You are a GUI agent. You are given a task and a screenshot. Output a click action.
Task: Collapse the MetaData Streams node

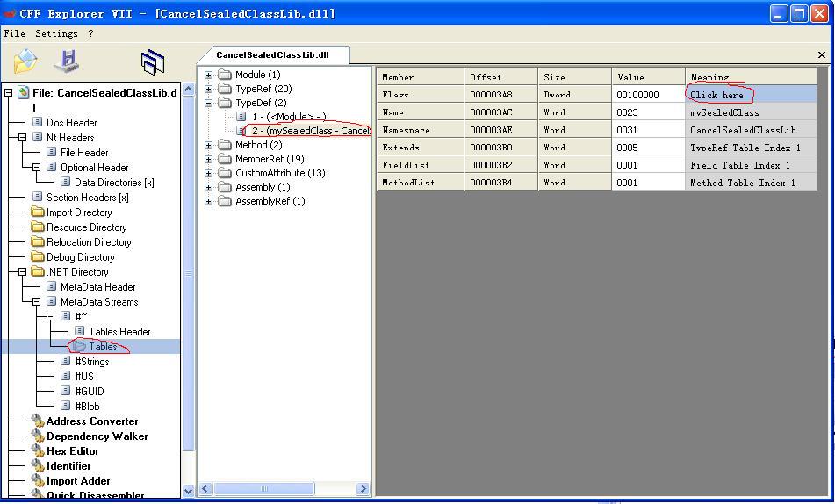click(x=36, y=301)
